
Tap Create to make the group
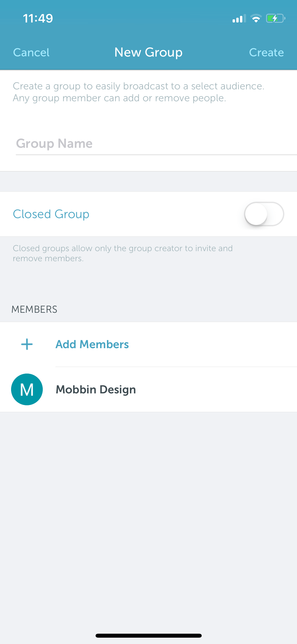(x=266, y=52)
